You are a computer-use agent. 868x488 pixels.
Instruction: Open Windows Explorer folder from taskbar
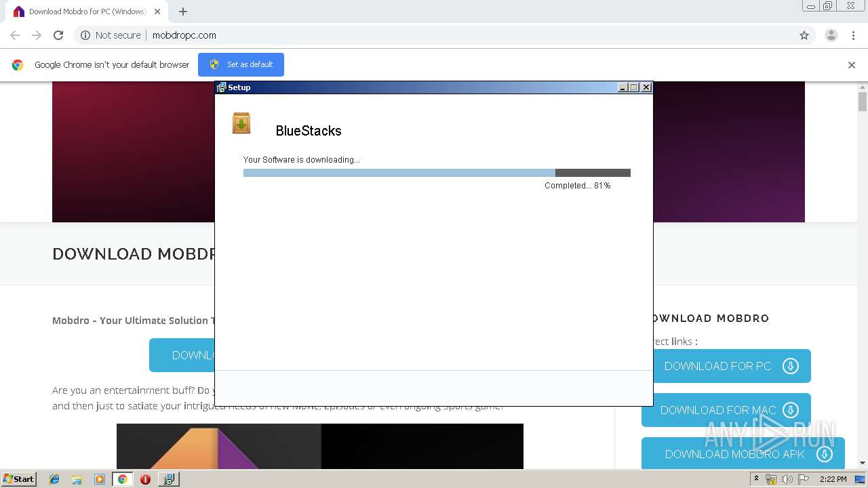(x=77, y=479)
